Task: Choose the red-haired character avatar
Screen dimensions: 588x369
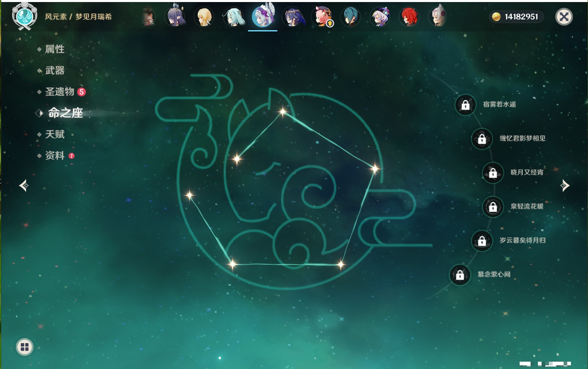Action: click(x=409, y=17)
